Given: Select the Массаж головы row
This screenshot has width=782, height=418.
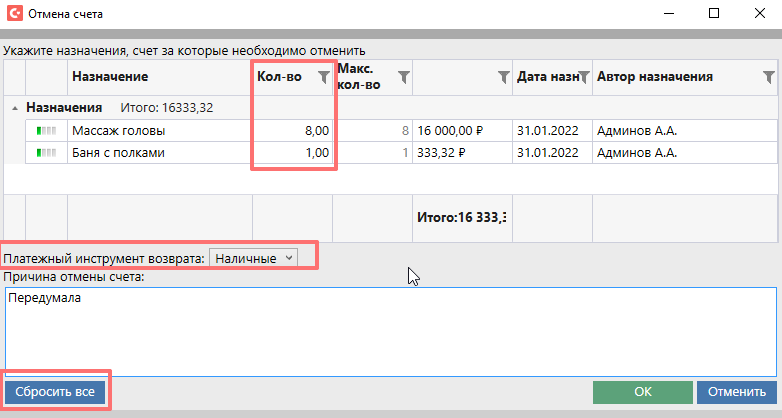Looking at the screenshot, I should (x=150, y=130).
